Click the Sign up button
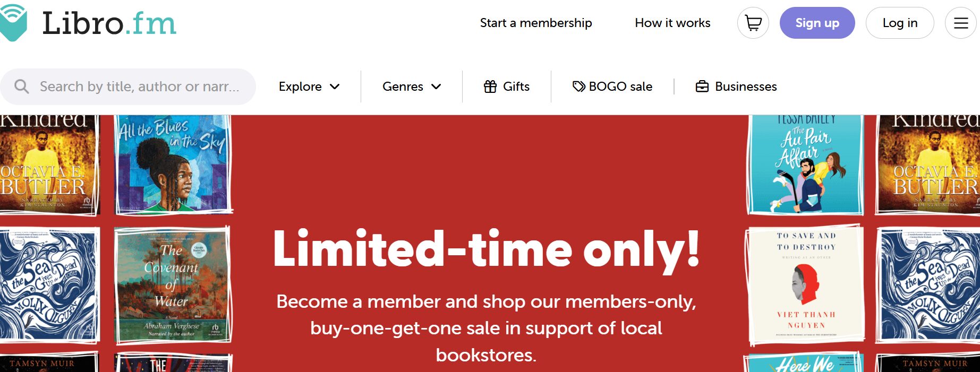This screenshot has width=980, height=372. click(x=817, y=23)
